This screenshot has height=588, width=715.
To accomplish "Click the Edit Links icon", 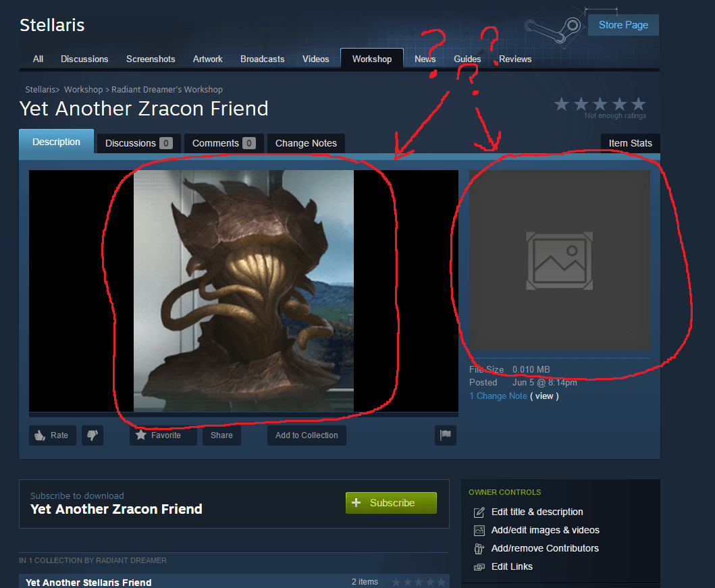I will coord(478,566).
